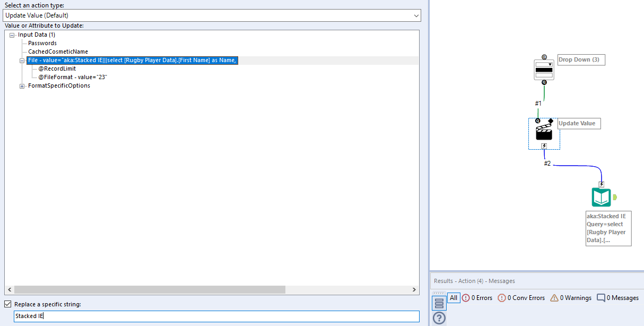
Task: Collapse the Input Data (1) node
Action: click(11, 35)
